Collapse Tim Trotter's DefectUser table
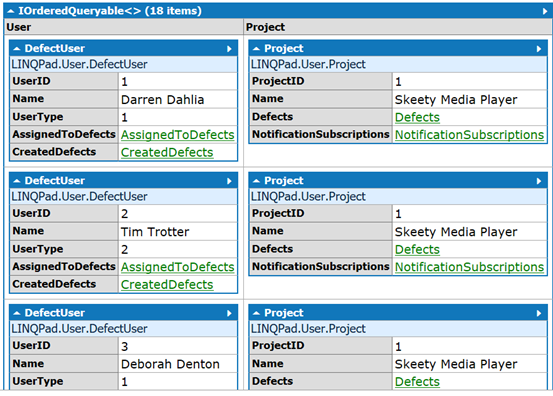553x396 pixels. [x=17, y=181]
